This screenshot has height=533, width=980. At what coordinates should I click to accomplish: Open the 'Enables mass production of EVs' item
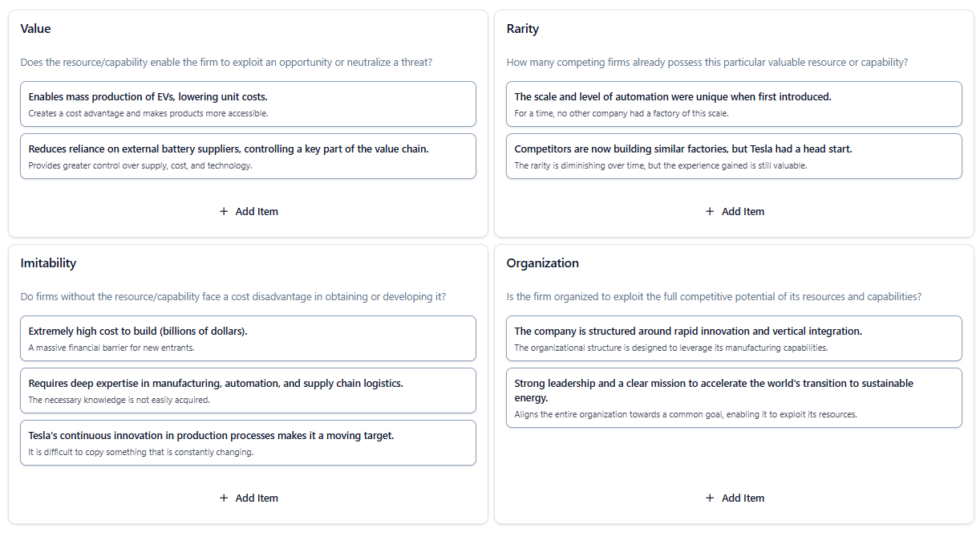point(248,104)
